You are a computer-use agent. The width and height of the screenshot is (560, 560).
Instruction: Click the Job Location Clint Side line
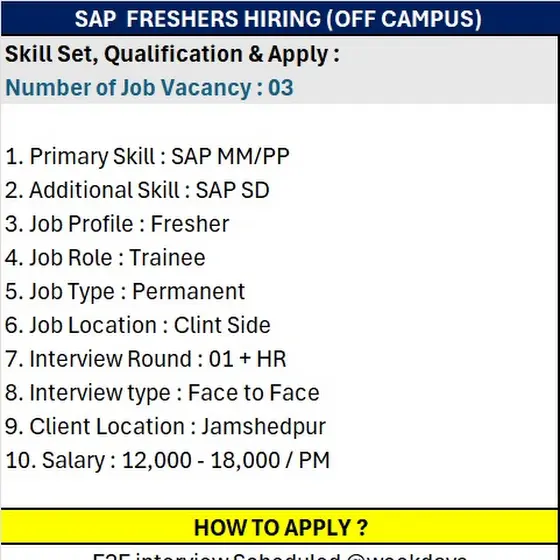(x=138, y=325)
